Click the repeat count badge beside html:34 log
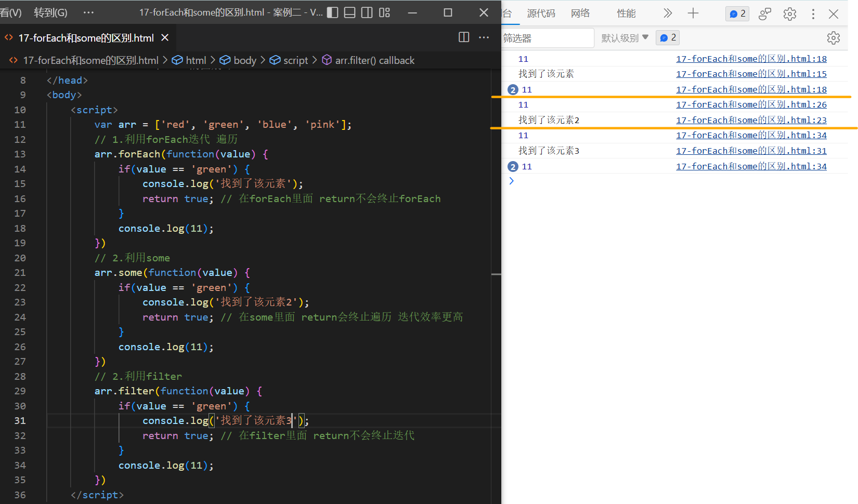This screenshot has width=858, height=504. [x=513, y=167]
